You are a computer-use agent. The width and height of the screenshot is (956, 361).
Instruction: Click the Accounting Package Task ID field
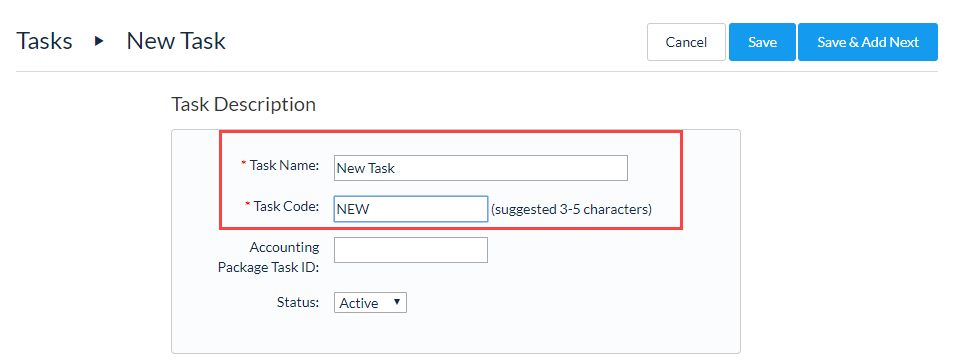[x=411, y=250]
